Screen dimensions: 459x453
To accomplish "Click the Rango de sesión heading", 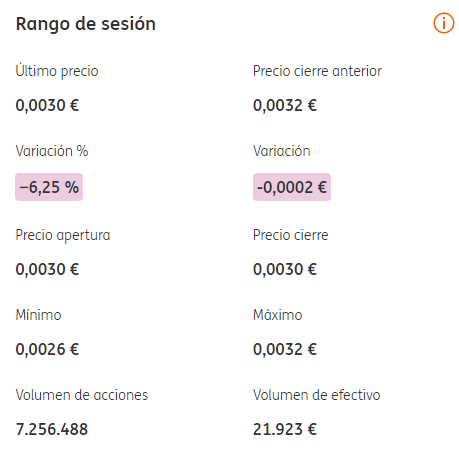I will pos(86,24).
